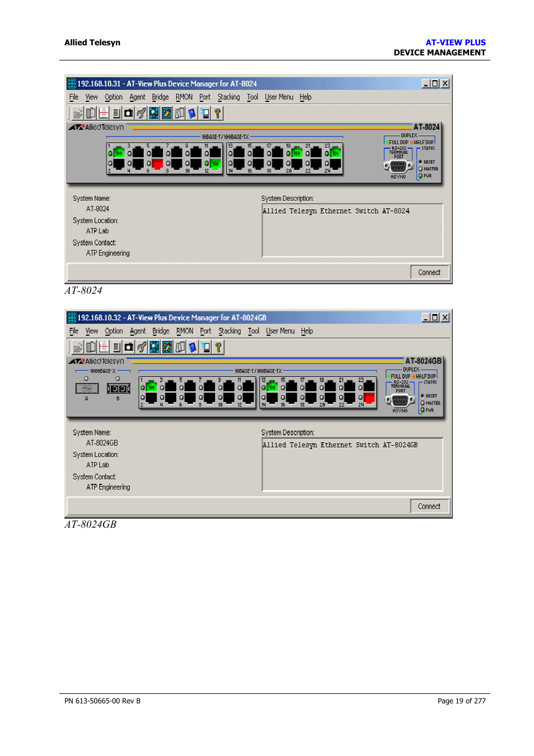Open Stacking menu in AT-8024 window

point(228,97)
